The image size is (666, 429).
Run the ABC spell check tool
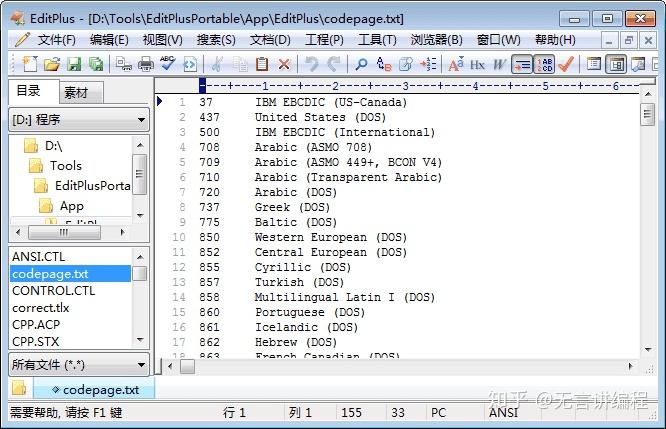coord(168,64)
